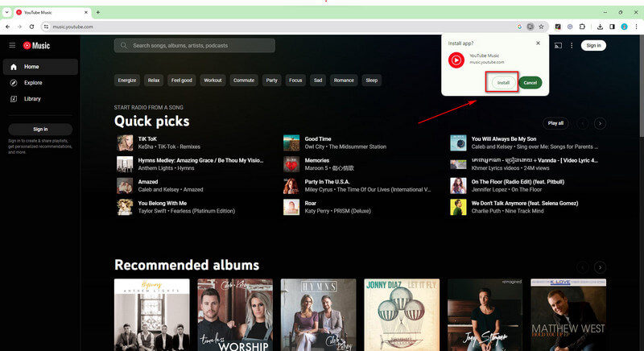View site information icon in address bar
The width and height of the screenshot is (644, 351).
point(46,27)
